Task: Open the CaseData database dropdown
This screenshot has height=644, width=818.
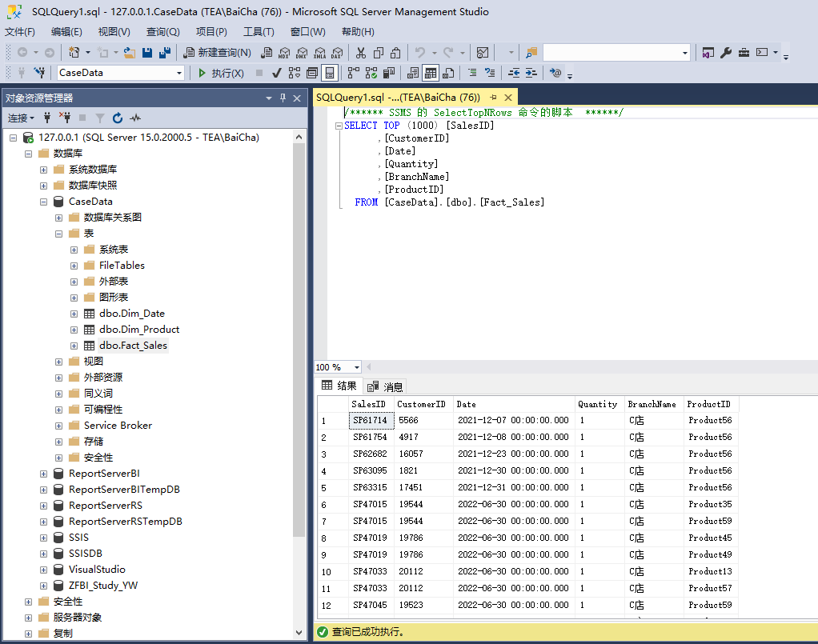Action: pyautogui.click(x=180, y=72)
